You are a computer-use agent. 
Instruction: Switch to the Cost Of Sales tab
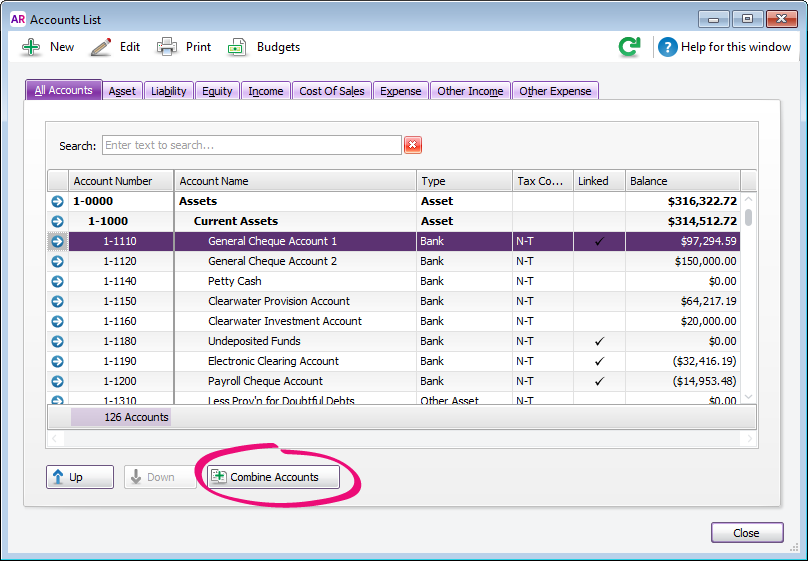pyautogui.click(x=331, y=91)
